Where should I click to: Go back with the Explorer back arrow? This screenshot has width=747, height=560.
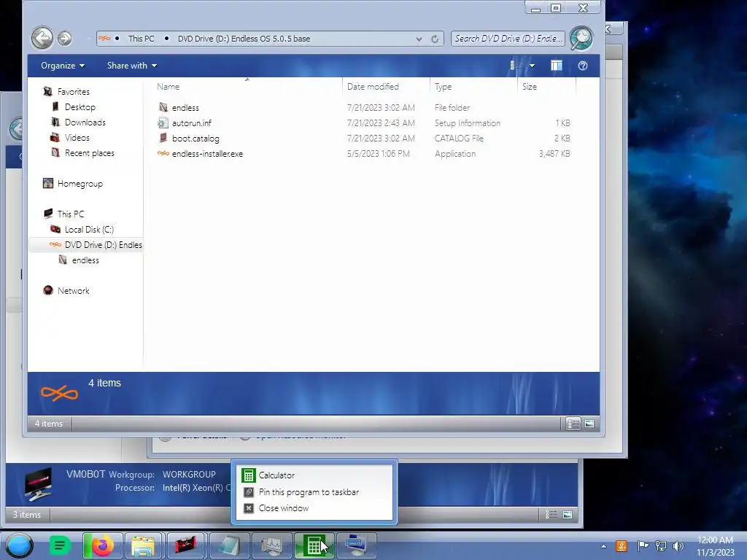[42, 38]
